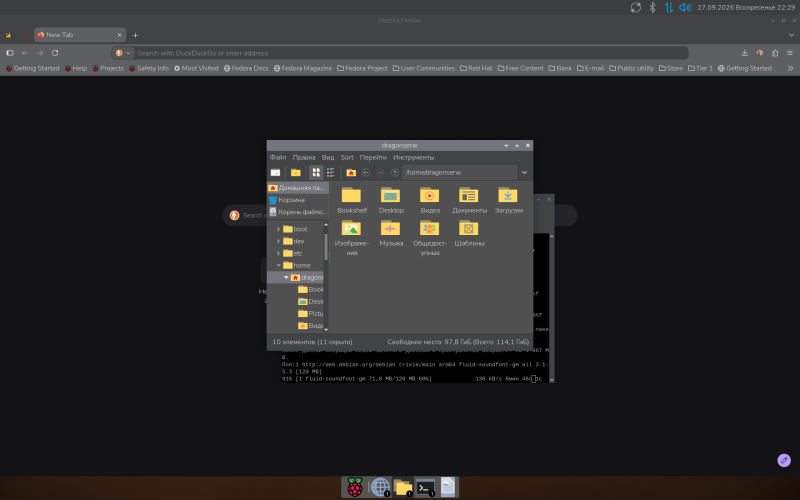The image size is (800, 500).
Task: Open the Вид menu
Action: pyautogui.click(x=328, y=158)
